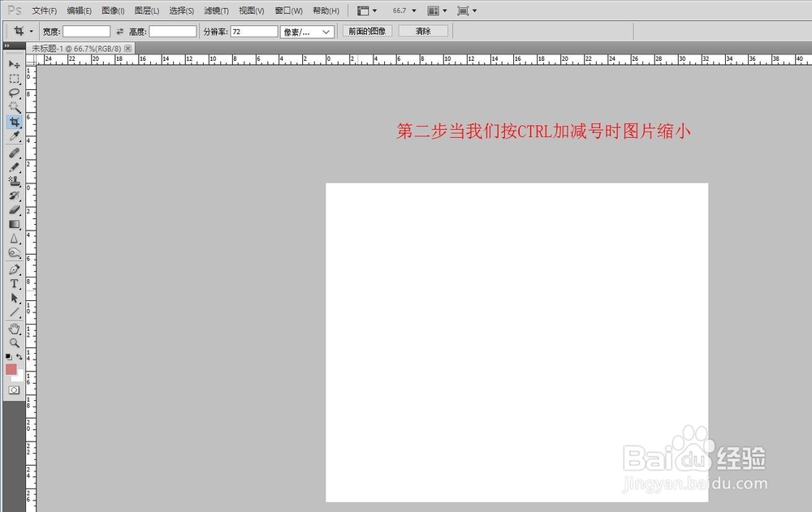
Task: Open the 窗口 menu
Action: click(x=286, y=10)
